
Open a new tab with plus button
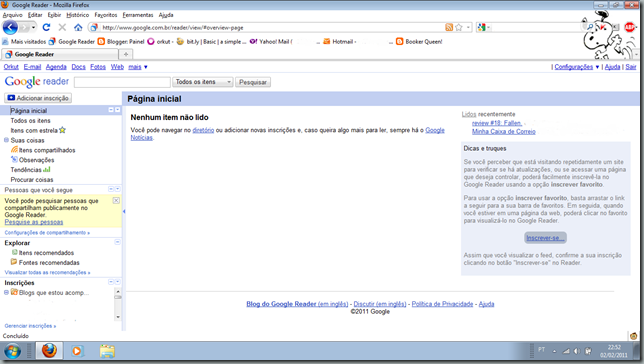tap(126, 54)
